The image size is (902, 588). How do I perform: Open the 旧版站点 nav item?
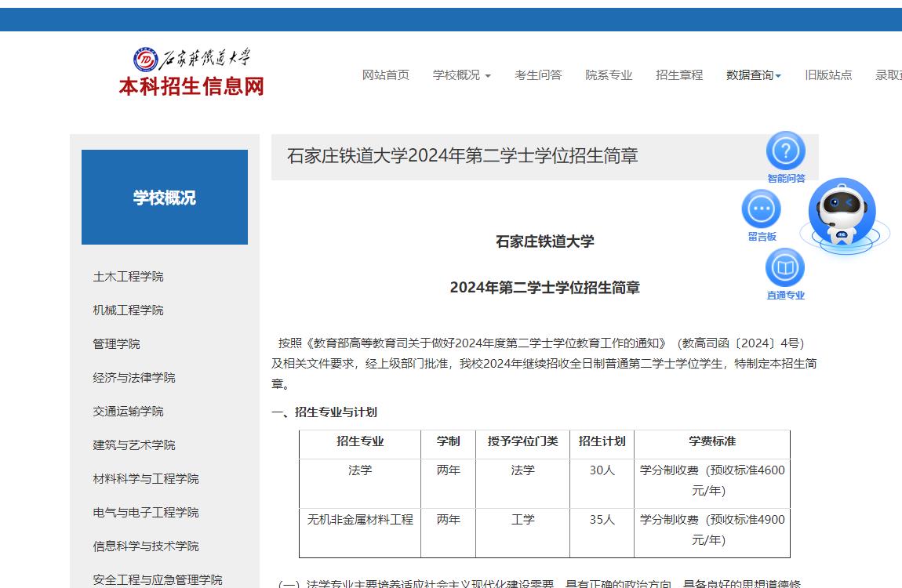tap(828, 75)
